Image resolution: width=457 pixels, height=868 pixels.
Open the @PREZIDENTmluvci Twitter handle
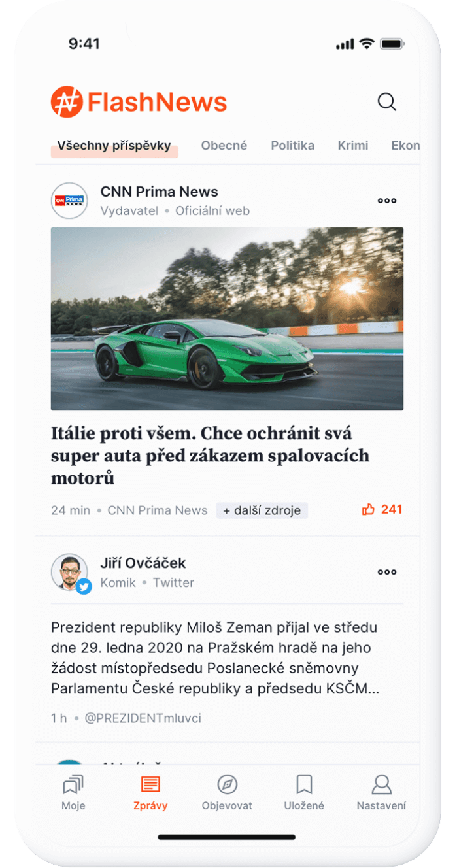[x=143, y=718]
